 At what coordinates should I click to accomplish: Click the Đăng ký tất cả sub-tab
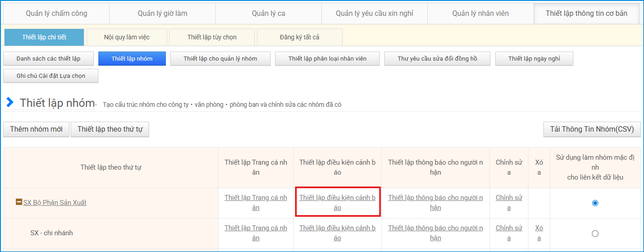pos(300,37)
